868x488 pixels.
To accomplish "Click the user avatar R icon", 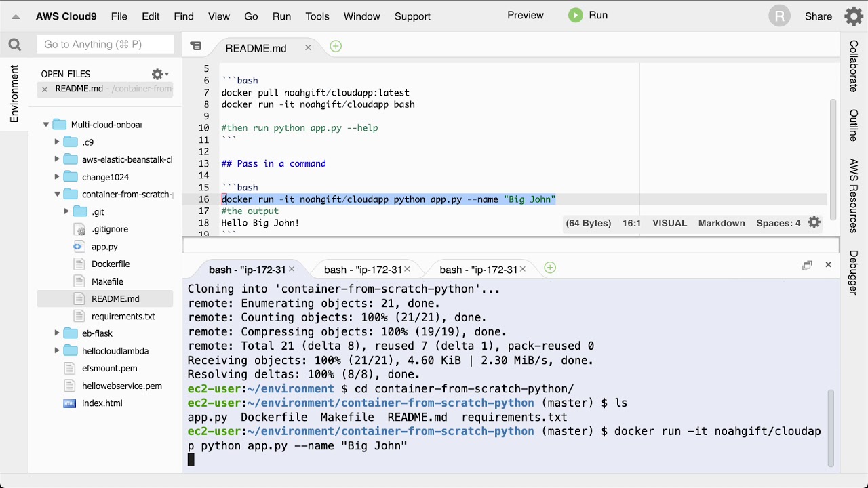I will click(x=780, y=16).
